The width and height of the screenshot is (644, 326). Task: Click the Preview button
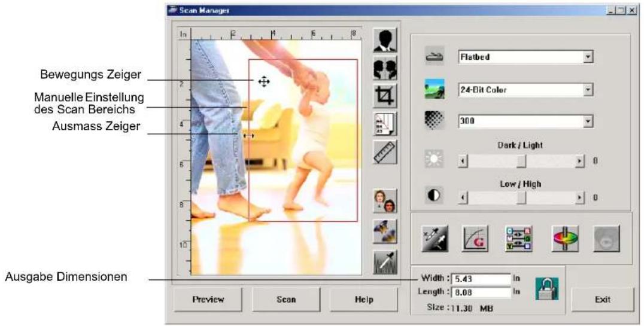coord(208,299)
